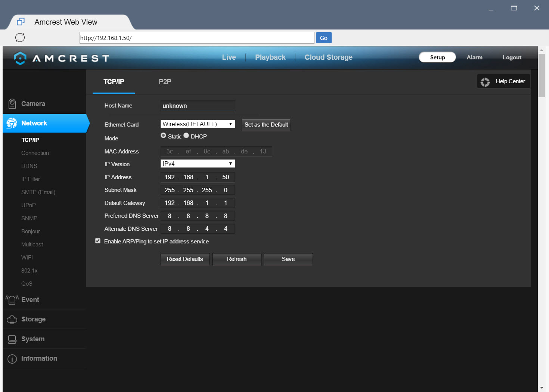Click the Go button
Viewport: 549px width, 392px height.
[x=324, y=38]
